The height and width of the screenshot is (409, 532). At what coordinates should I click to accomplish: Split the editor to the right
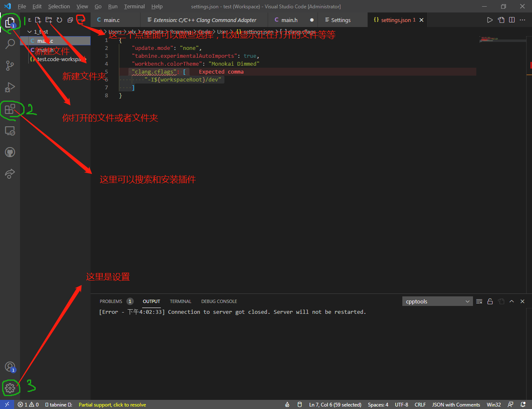512,20
